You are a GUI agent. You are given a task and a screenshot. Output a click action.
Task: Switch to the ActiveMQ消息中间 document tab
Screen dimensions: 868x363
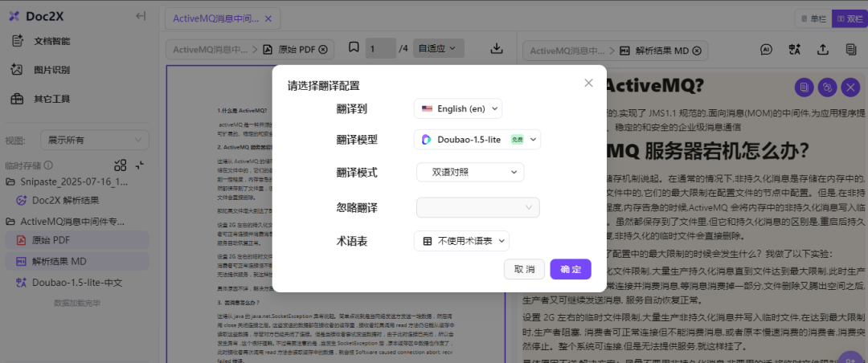[215, 18]
